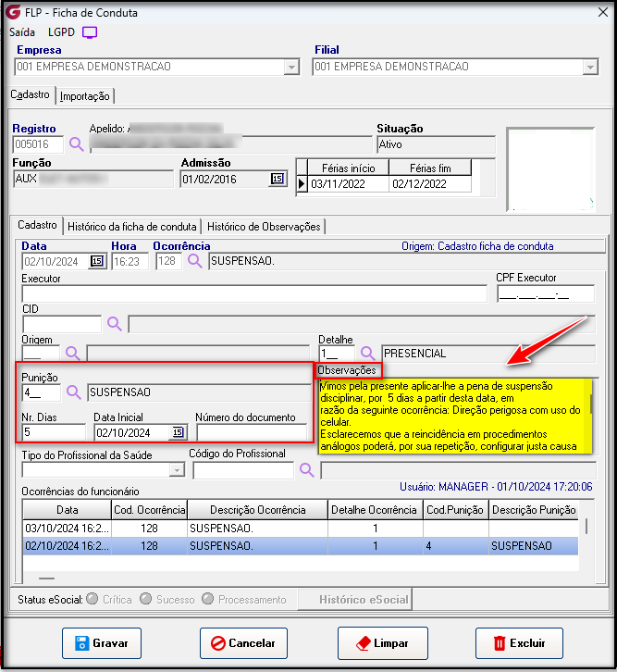Screen dimensions: 617x672
Task: Select the Processamento eSocial status radio
Action: tap(207, 599)
